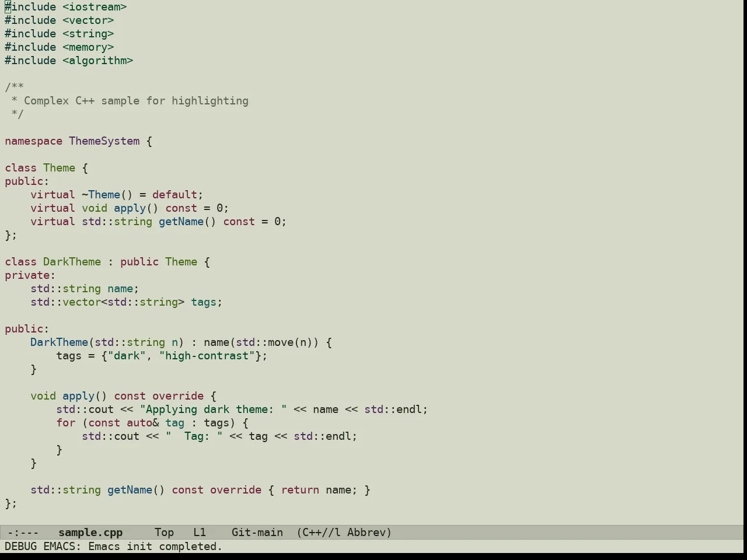Place cursor on '#include <iostream>' line
This screenshot has height=560, width=747.
66,7
